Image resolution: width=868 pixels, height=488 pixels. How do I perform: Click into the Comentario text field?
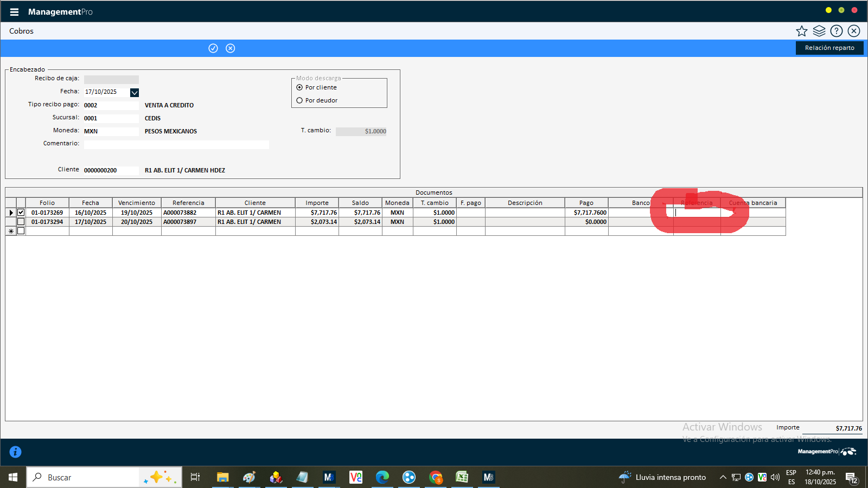pos(176,145)
